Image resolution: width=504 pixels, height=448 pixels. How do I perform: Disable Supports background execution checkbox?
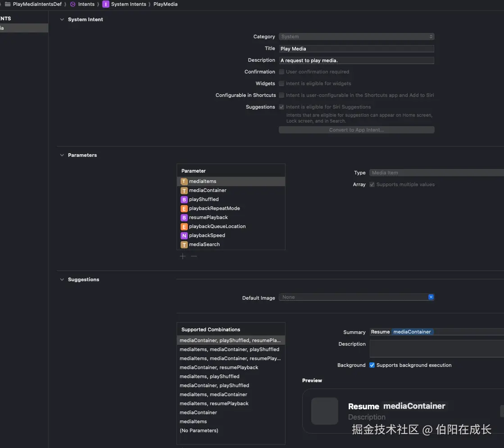click(372, 365)
